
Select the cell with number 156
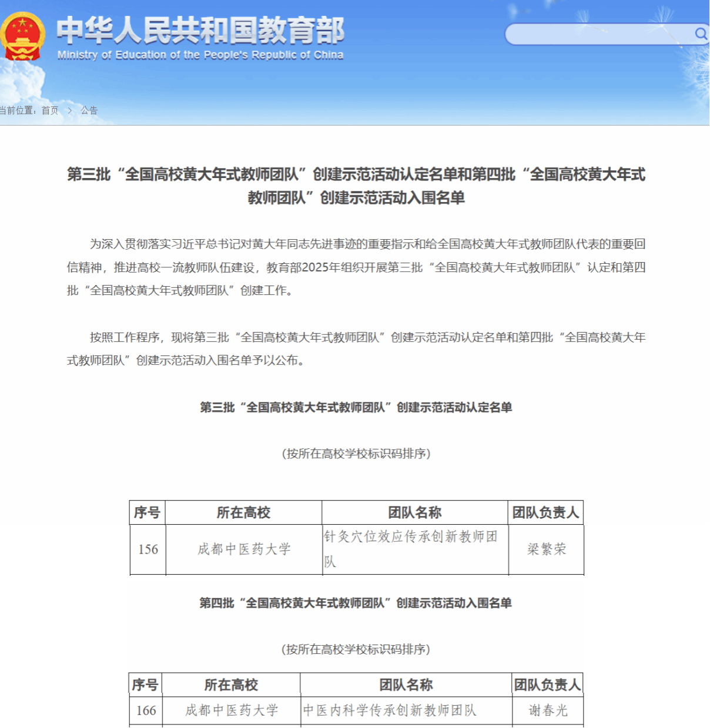pos(148,549)
